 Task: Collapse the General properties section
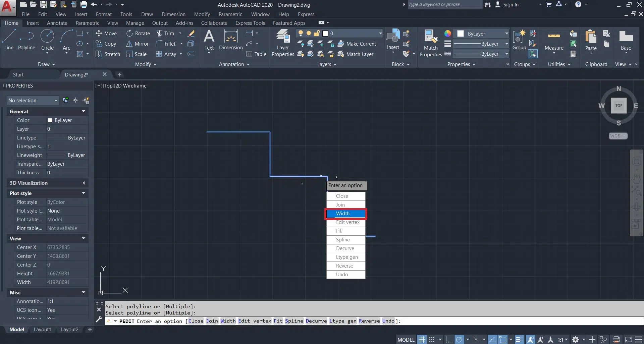point(83,111)
